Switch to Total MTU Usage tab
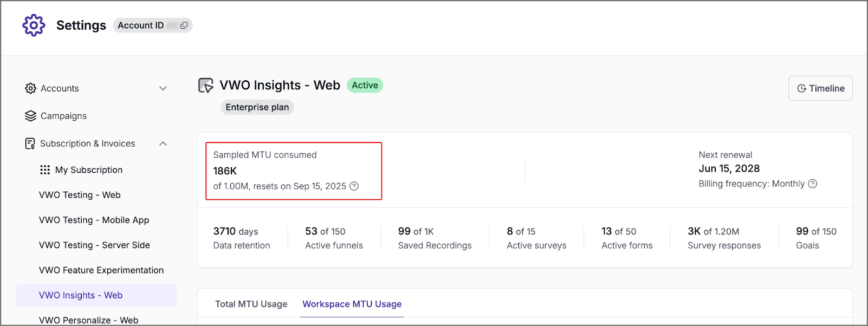868x326 pixels. tap(251, 304)
